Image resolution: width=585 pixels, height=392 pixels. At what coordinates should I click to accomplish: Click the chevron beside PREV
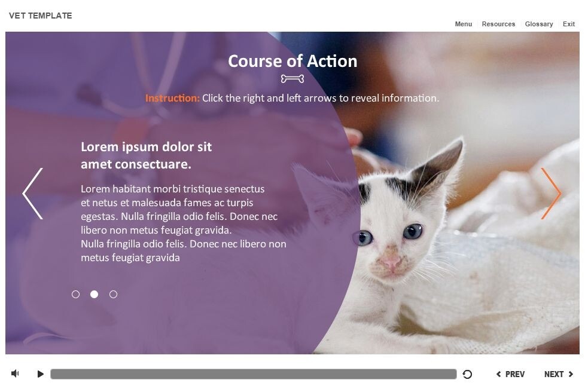coord(499,374)
